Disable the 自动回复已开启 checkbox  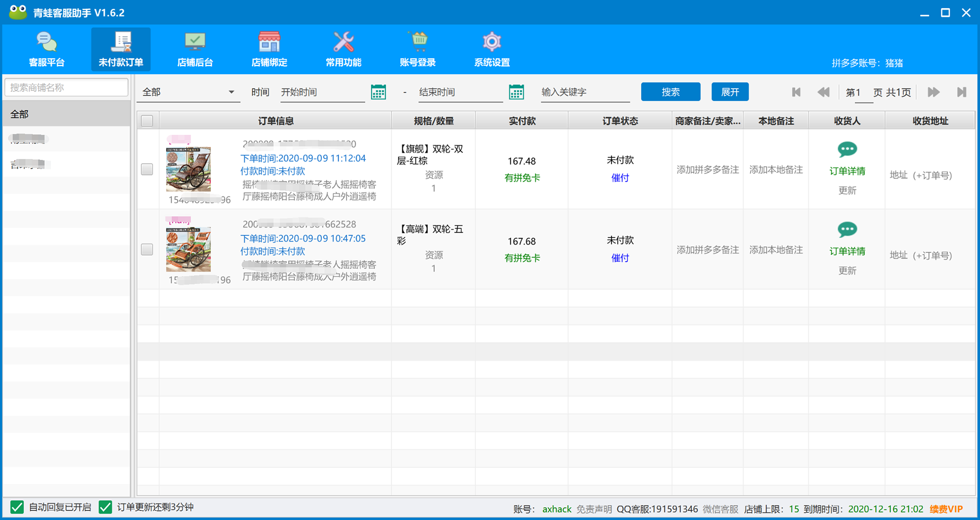[x=17, y=507]
